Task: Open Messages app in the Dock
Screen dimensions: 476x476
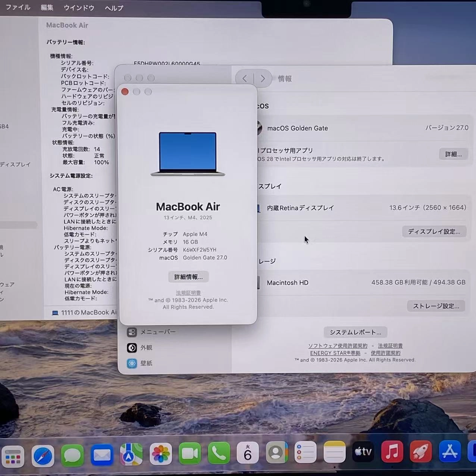Action: 72,455
